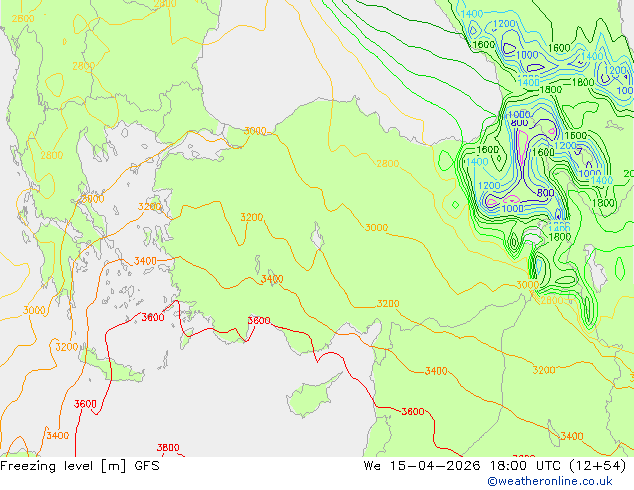This screenshot has height=490, width=634.
Task: Select the "We 15-04-2026 18:00 UTC (12+54)" timestamp
Action: (495, 466)
